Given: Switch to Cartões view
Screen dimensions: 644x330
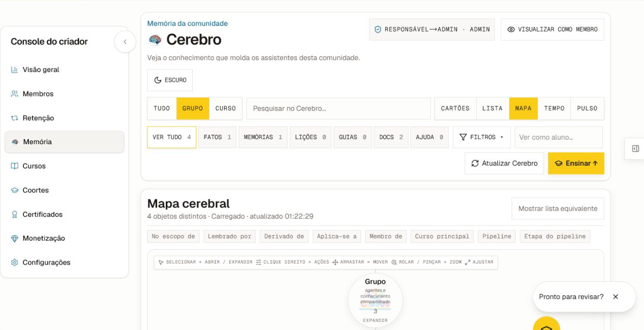Looking at the screenshot, I should pyautogui.click(x=455, y=109).
